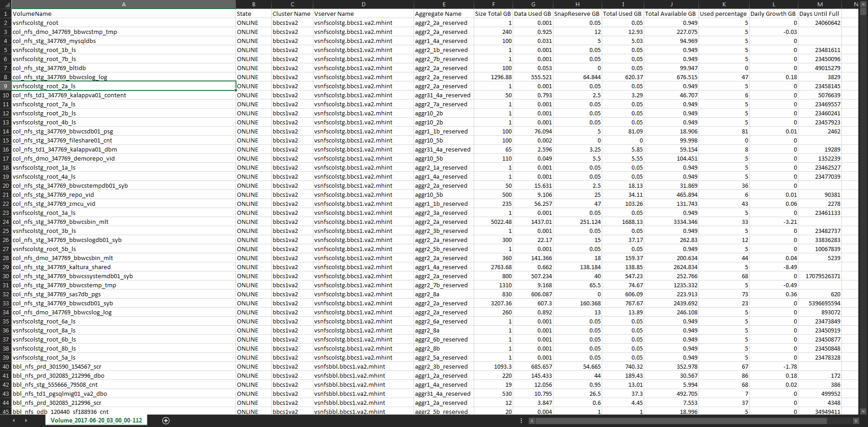The image size is (868, 427).
Task: Click the horizontal scrollbar left arrow
Action: 532,421
